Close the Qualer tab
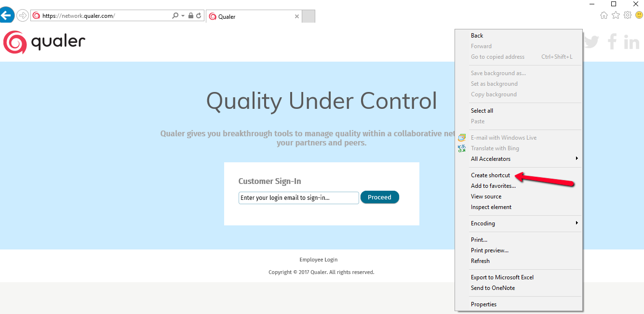The width and height of the screenshot is (644, 314). [297, 16]
